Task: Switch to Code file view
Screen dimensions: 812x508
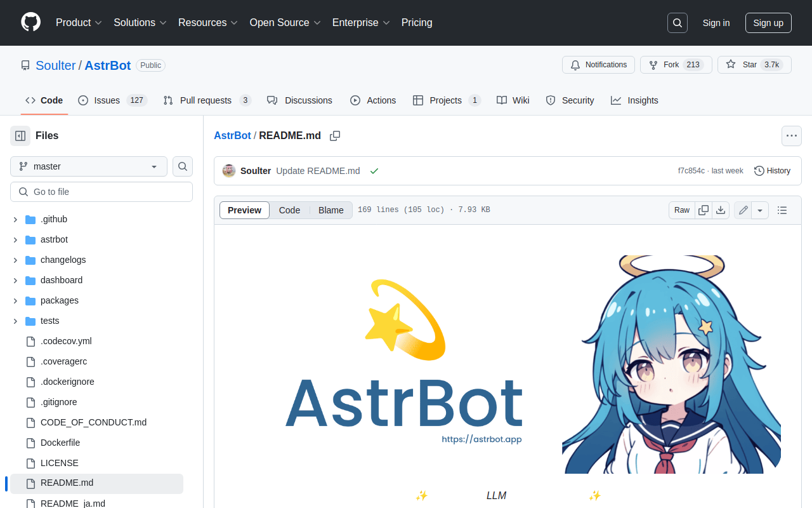Action: click(289, 210)
